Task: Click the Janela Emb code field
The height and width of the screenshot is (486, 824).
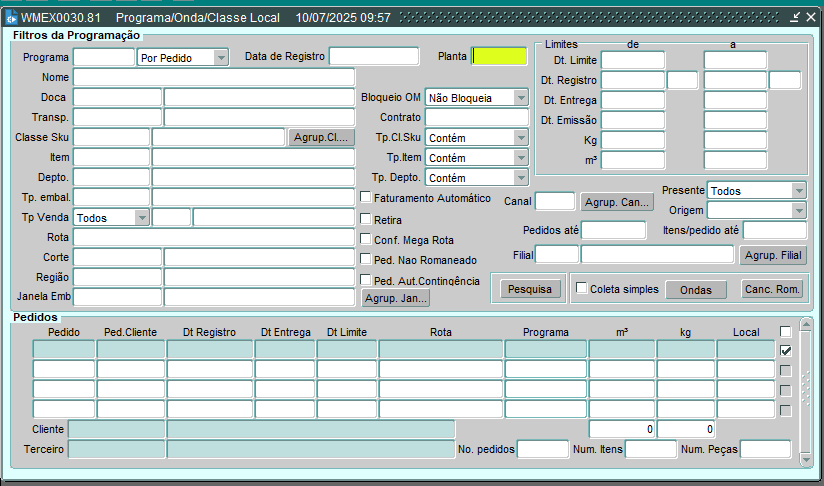Action: 118,297
